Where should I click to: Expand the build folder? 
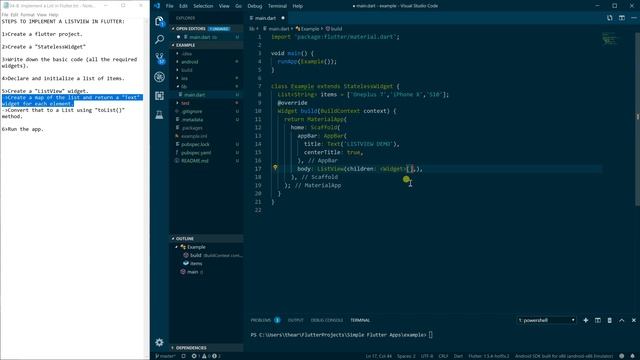[187, 70]
